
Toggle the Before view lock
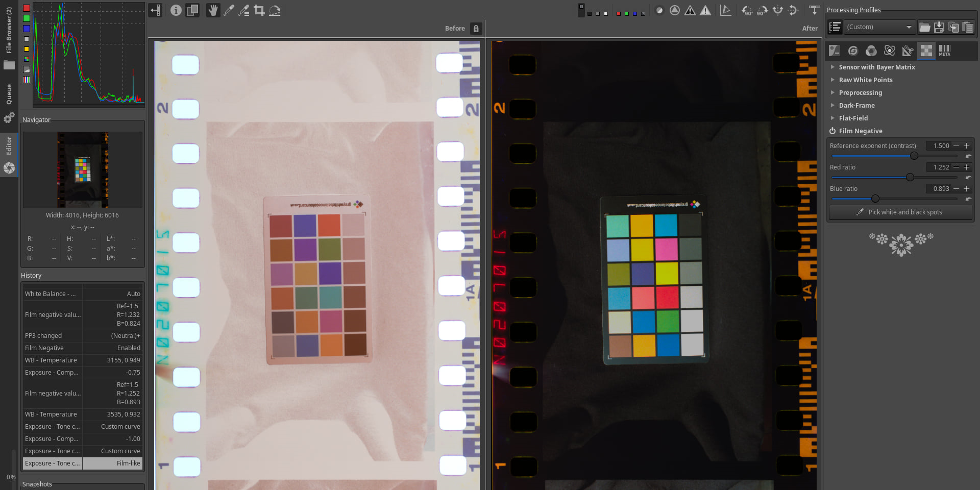[476, 29]
